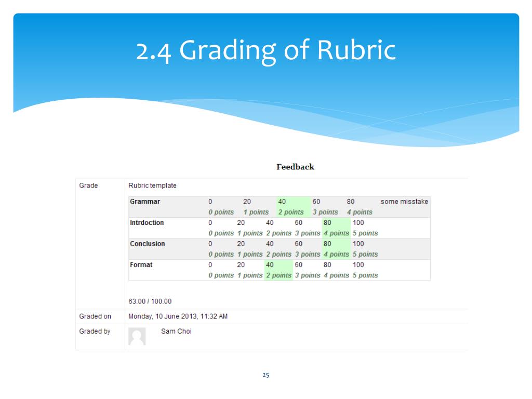The width and height of the screenshot is (532, 399).
Task: Click the 'Graded by' row label
Action: pos(95,331)
